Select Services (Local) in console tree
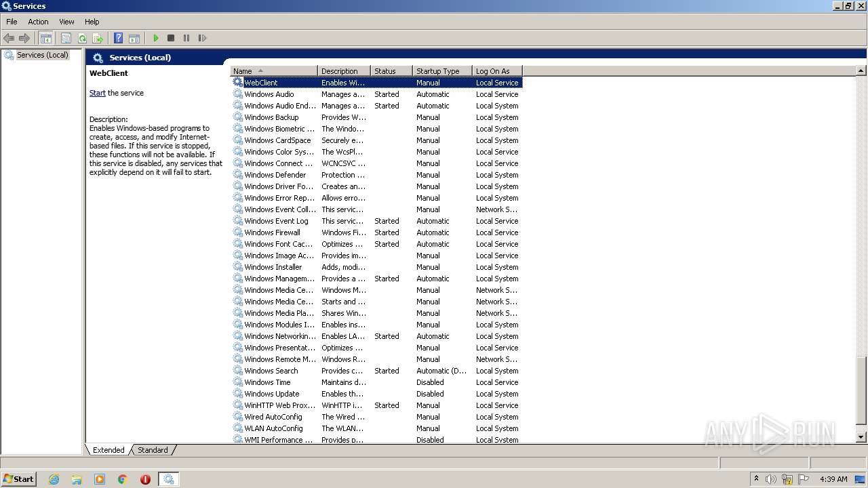The width and height of the screenshot is (868, 488). [43, 55]
